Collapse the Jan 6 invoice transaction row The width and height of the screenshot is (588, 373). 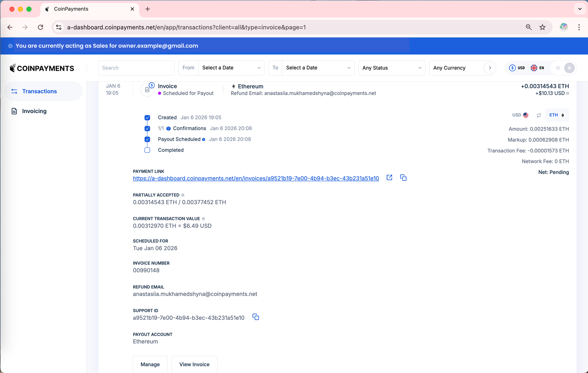pos(337,90)
